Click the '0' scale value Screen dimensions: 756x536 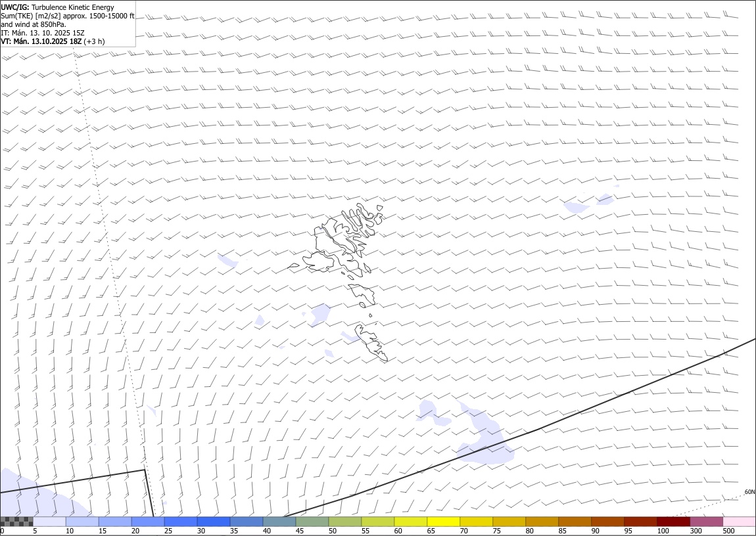(x=3, y=531)
